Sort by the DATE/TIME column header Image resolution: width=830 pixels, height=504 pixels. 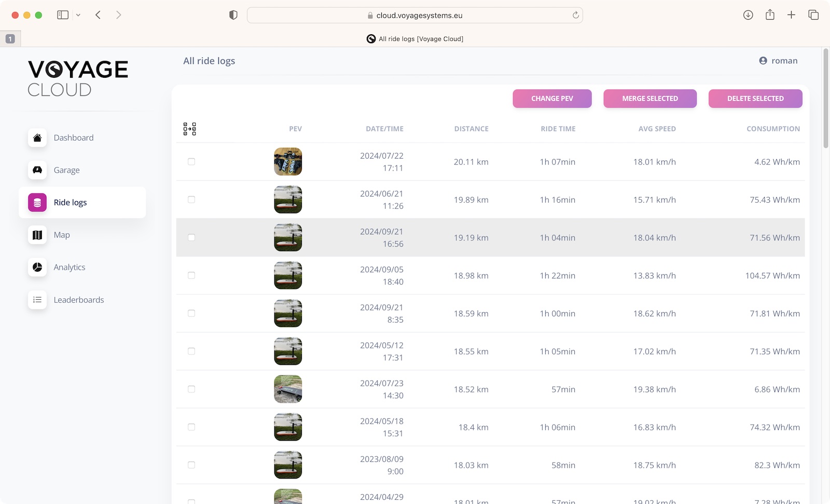pos(384,129)
